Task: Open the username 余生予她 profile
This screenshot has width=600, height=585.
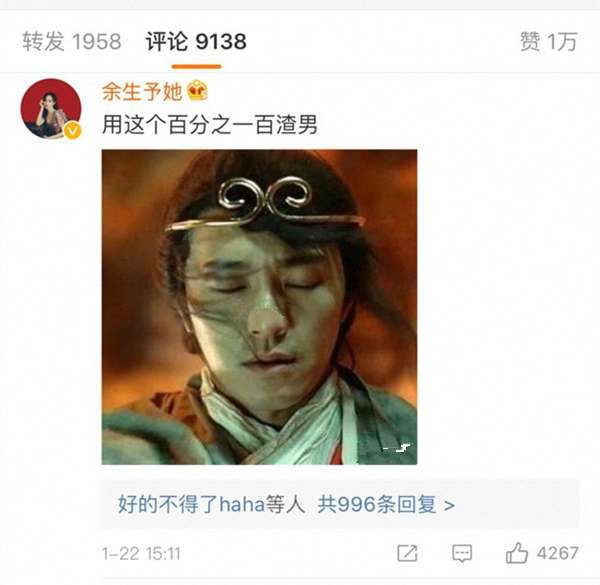Action: click(142, 92)
